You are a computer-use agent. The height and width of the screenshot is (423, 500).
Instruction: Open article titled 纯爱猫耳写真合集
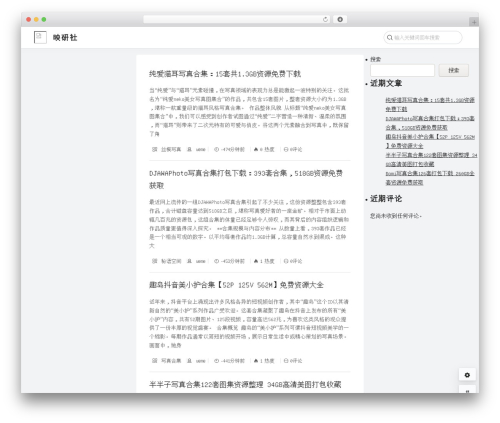(225, 74)
